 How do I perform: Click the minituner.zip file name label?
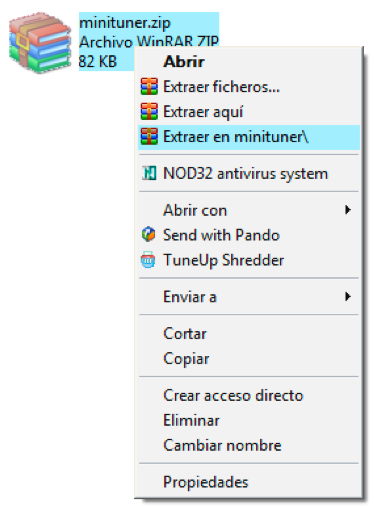pos(125,23)
